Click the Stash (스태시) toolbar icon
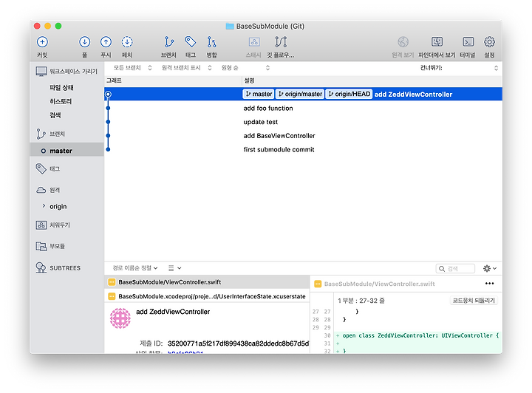Screen dimensions: 532x393 (253, 42)
